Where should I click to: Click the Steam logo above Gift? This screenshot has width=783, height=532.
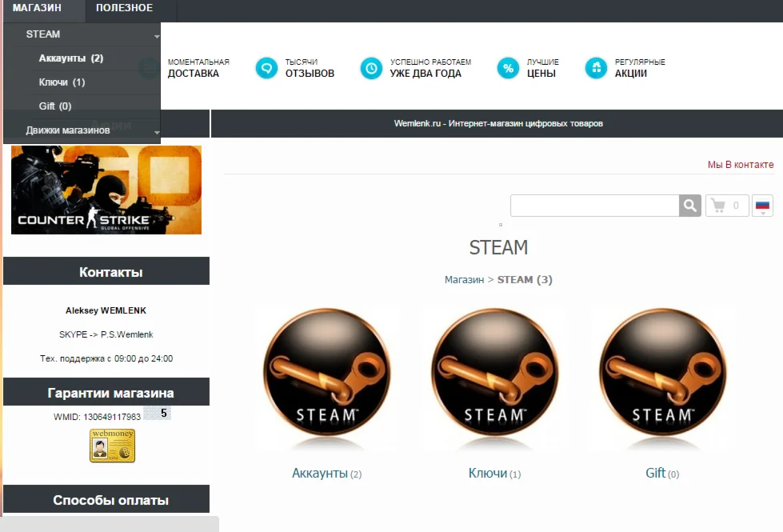tap(663, 378)
